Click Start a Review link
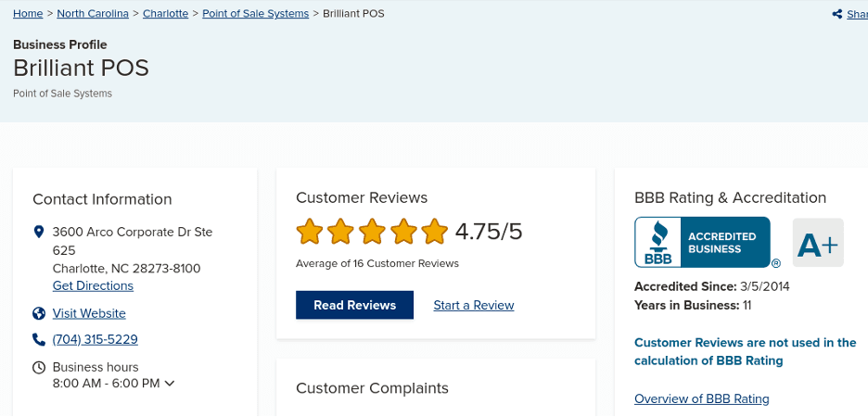This screenshot has width=868, height=417. [x=473, y=305]
